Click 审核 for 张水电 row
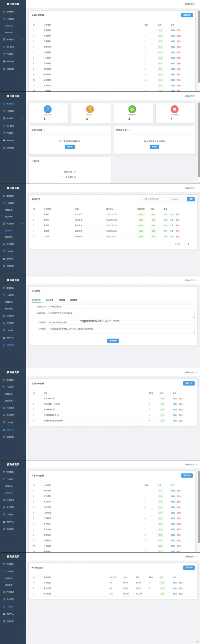Screen dimensions: 200x644 (x=166, y=215)
